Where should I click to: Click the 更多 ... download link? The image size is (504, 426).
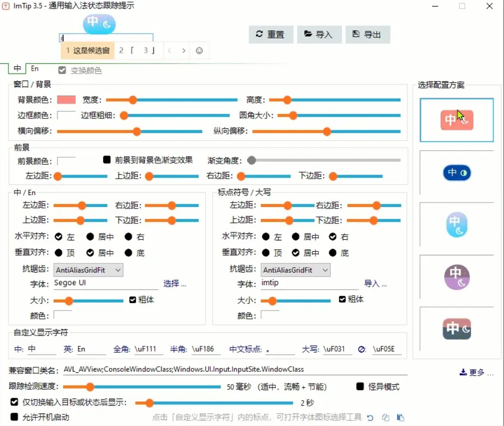click(x=476, y=372)
